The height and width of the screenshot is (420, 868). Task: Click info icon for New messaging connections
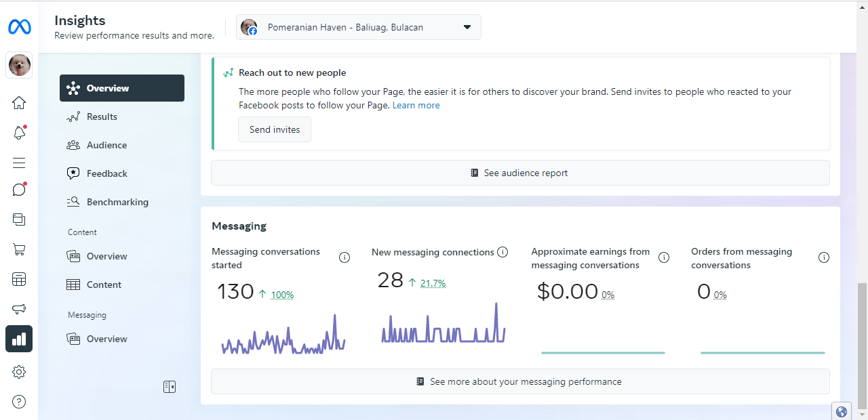click(502, 252)
